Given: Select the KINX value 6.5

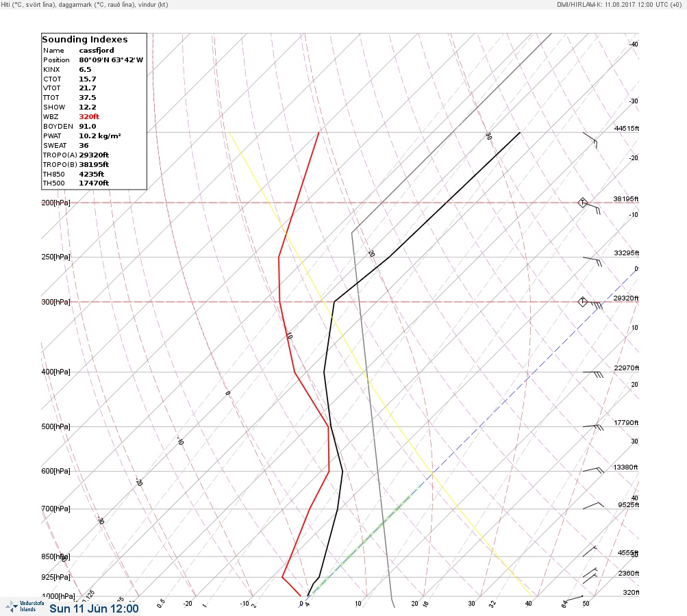Looking at the screenshot, I should point(85,70).
